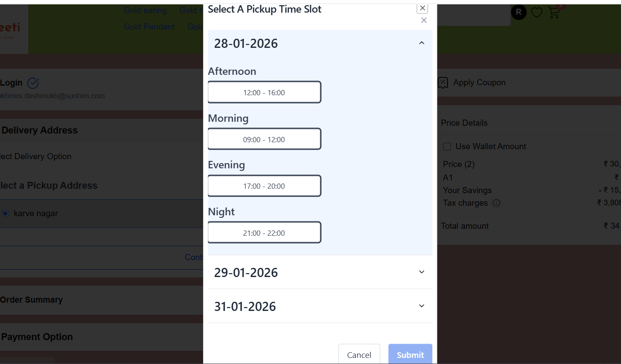
Task: Click the boxed X at the modal top
Action: (x=422, y=8)
